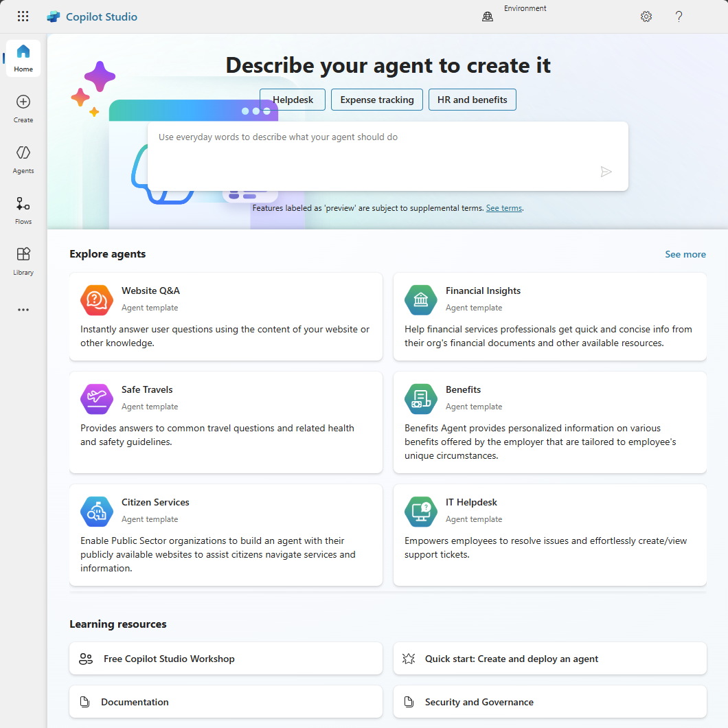
Task: Open the Settings gear icon
Action: 646,16
